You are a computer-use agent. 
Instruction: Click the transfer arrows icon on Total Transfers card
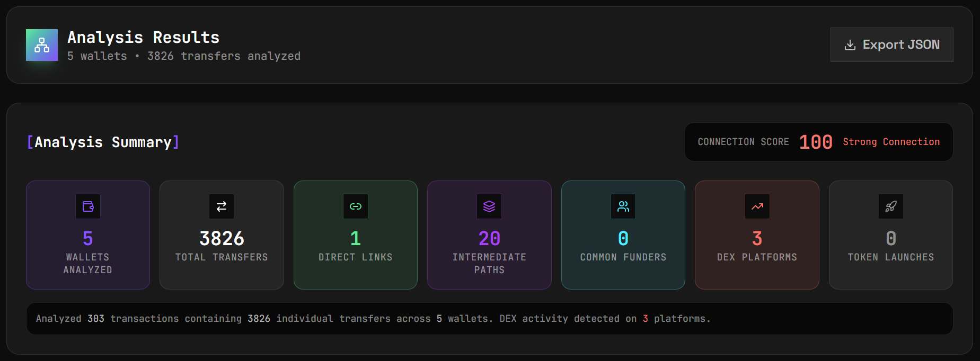(222, 206)
